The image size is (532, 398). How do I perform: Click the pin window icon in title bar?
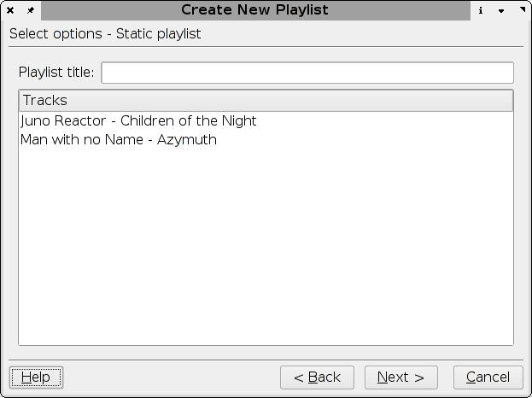pyautogui.click(x=30, y=10)
